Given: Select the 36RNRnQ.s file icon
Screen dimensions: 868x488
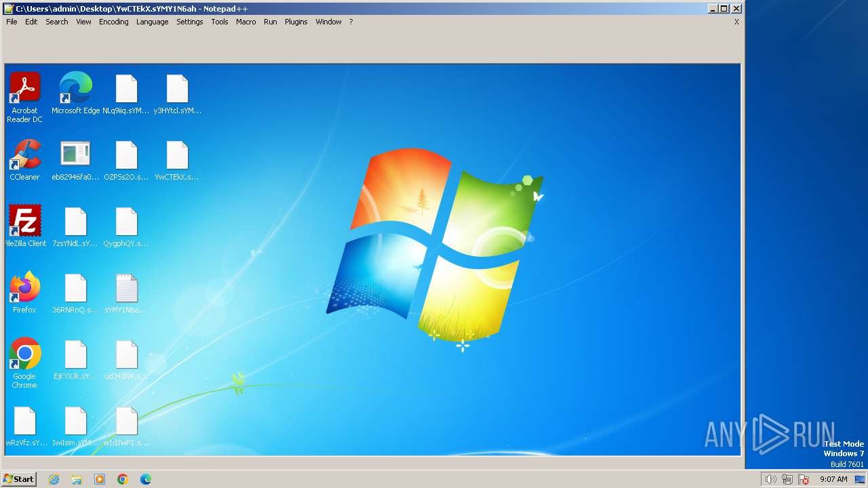Looking at the screenshot, I should (75, 293).
